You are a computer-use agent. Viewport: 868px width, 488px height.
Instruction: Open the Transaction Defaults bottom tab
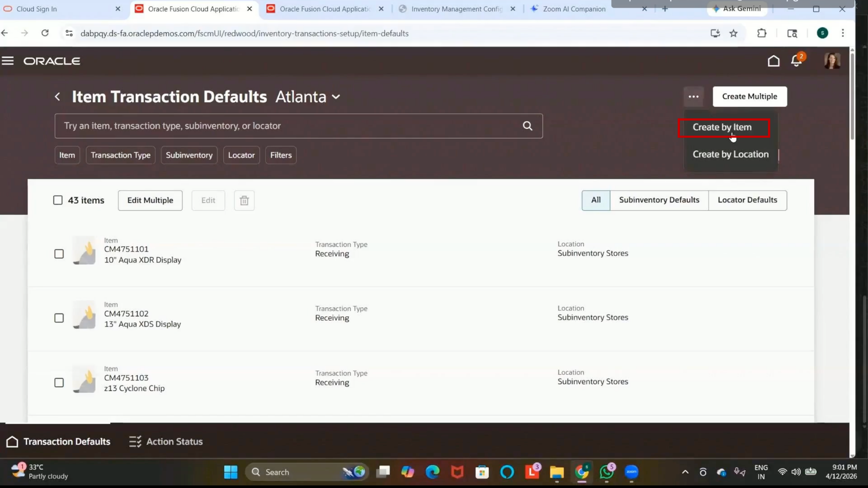pos(58,441)
